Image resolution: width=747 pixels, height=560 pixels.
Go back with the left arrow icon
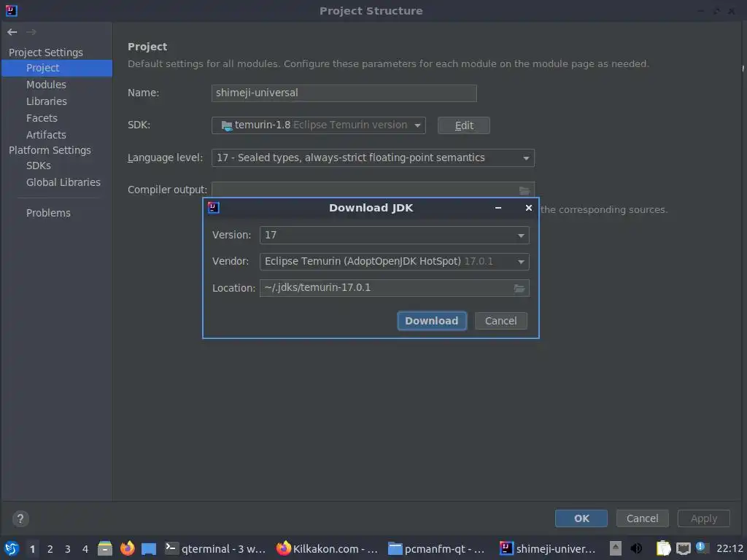[12, 32]
